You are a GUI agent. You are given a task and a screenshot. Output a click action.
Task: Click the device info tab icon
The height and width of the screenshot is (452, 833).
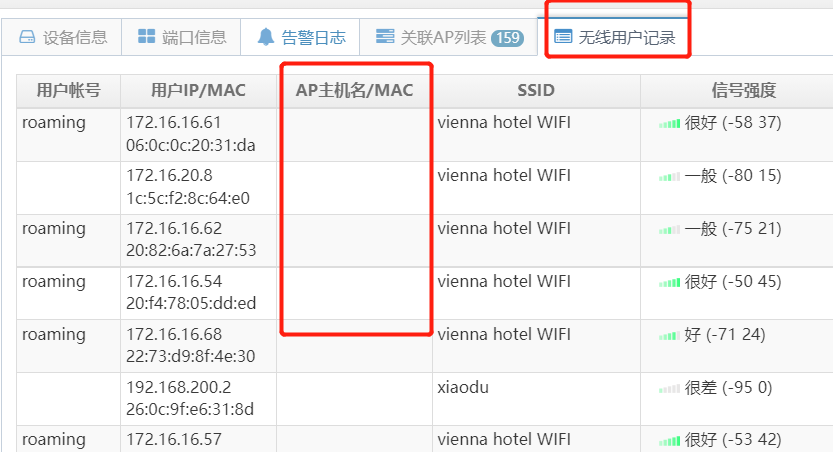pos(27,38)
